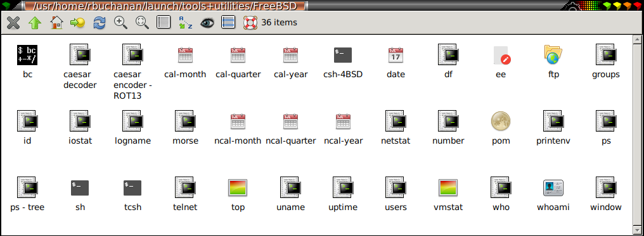The width and height of the screenshot is (644, 236).
Task: Select the printenv launcher icon
Action: click(x=553, y=121)
